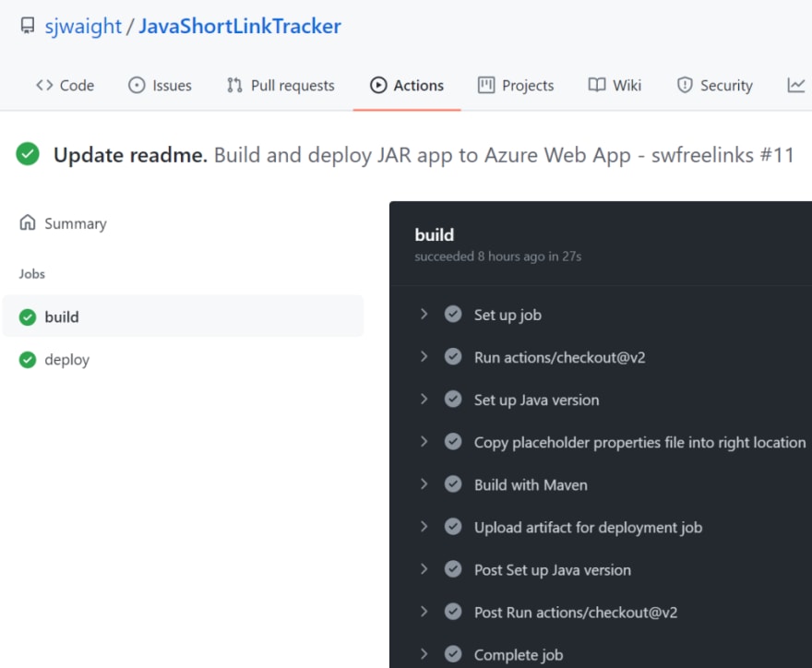Click the status check icon for Post Run actions/checkout@v2
812x668 pixels.
click(x=453, y=611)
